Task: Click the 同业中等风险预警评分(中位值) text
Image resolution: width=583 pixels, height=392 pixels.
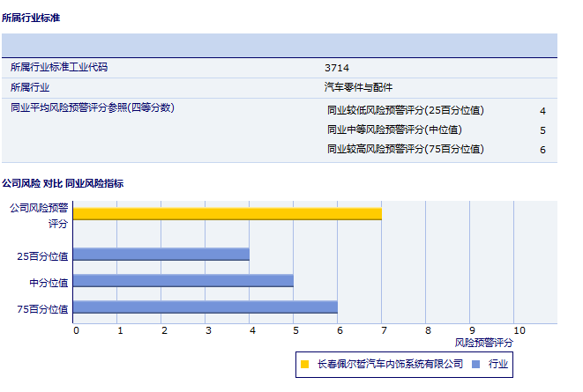Action: click(x=393, y=129)
